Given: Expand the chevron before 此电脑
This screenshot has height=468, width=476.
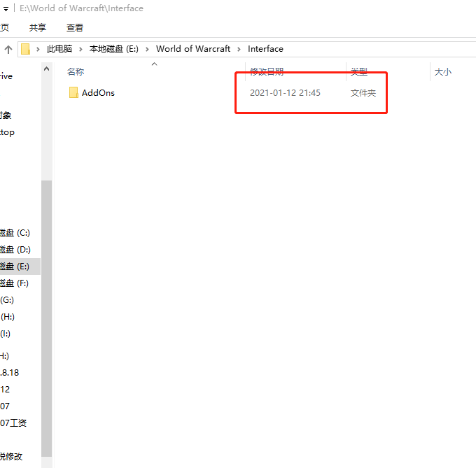Looking at the screenshot, I should (x=38, y=49).
